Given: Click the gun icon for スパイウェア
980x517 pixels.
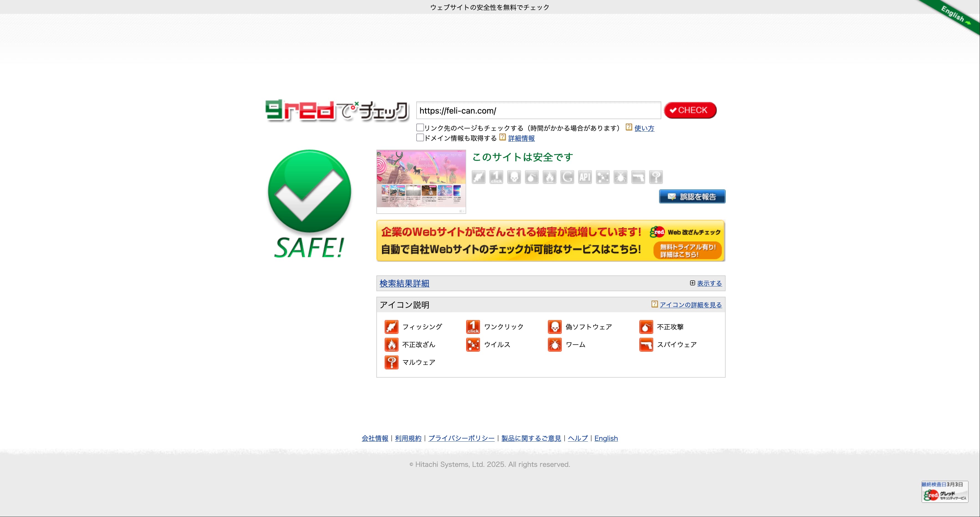Looking at the screenshot, I should [646, 345].
